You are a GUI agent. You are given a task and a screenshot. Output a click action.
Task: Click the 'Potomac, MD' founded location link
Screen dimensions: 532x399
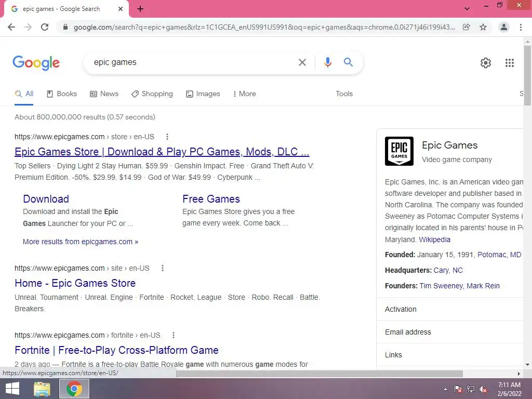pyautogui.click(x=499, y=255)
